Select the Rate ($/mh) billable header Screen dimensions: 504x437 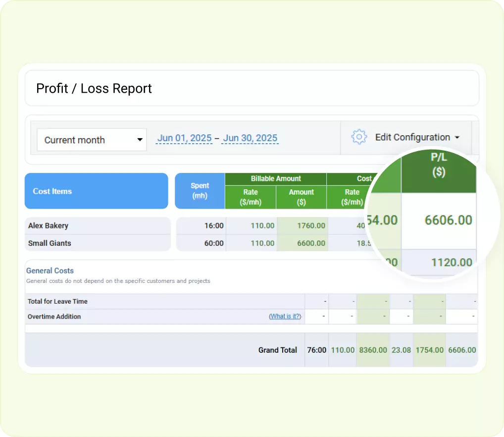pyautogui.click(x=251, y=197)
